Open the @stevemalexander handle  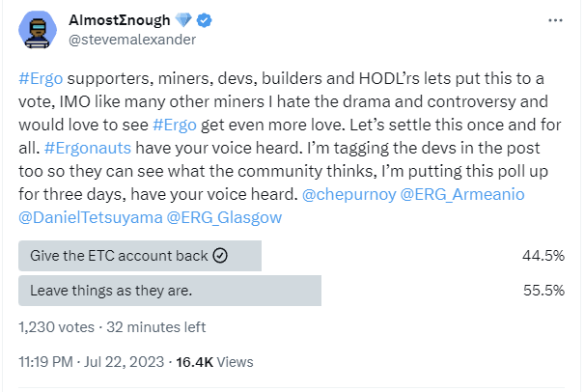point(132,40)
